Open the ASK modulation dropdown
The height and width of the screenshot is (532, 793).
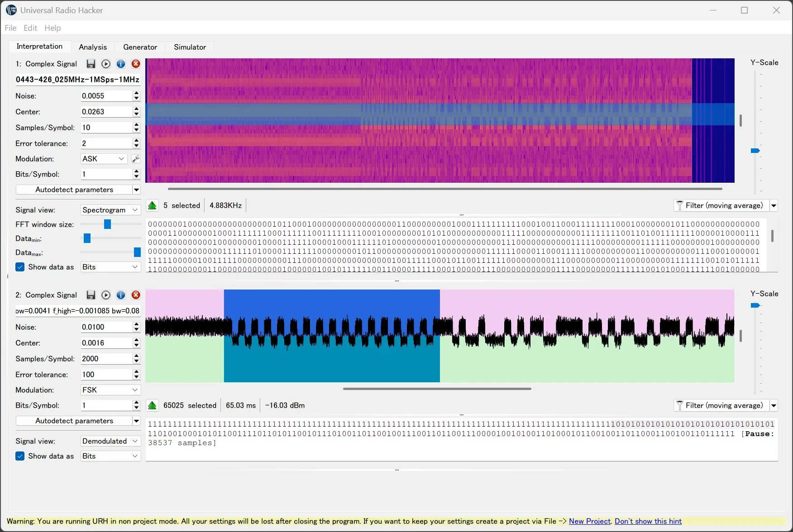click(x=104, y=159)
